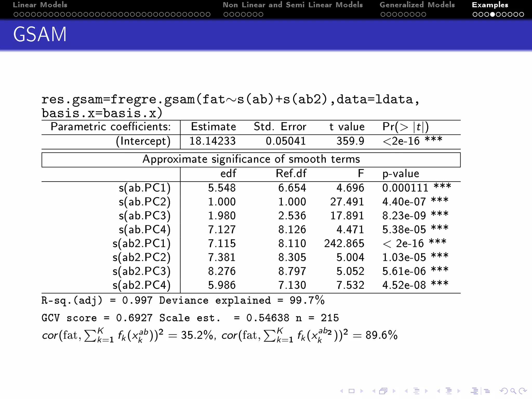532x399 pixels.
Task: Click the s(ab2.PC1) F value 242.865
Action: (x=344, y=244)
